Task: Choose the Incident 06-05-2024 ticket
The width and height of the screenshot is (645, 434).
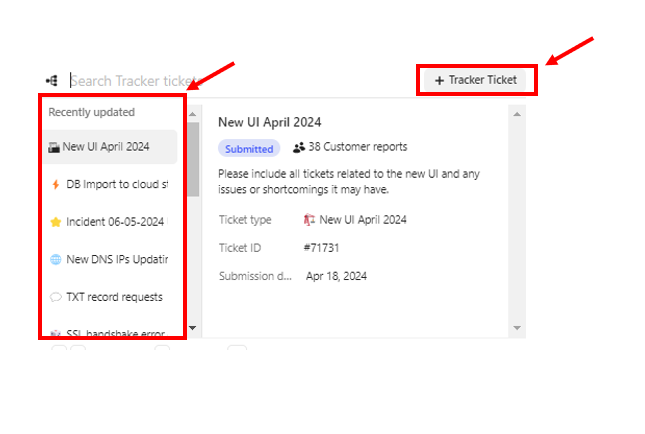Action: 115,222
